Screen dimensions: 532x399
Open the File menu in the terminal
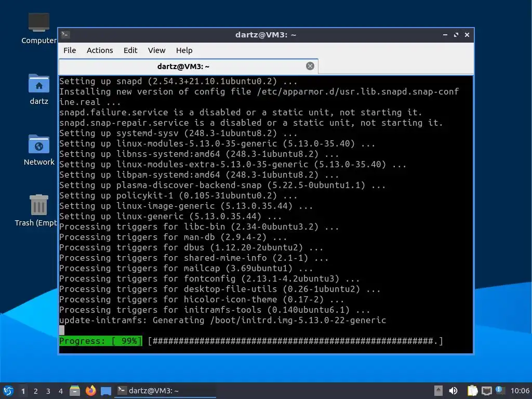70,50
